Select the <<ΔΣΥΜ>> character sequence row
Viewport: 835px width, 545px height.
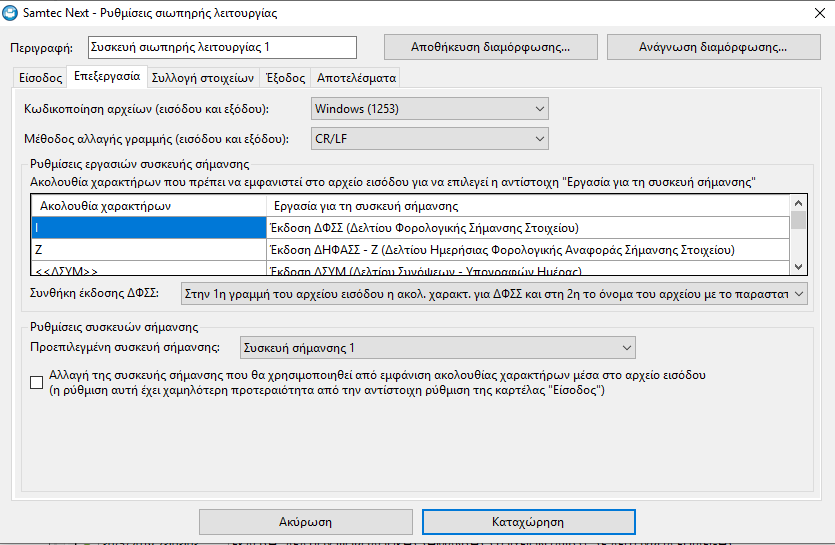[x=149, y=268]
